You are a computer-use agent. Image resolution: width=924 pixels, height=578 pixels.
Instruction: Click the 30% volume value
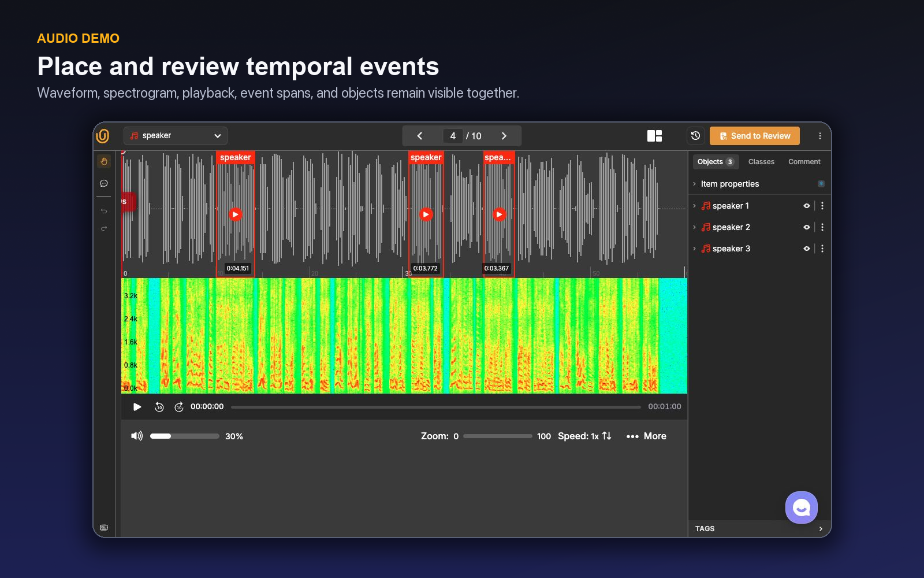234,436
